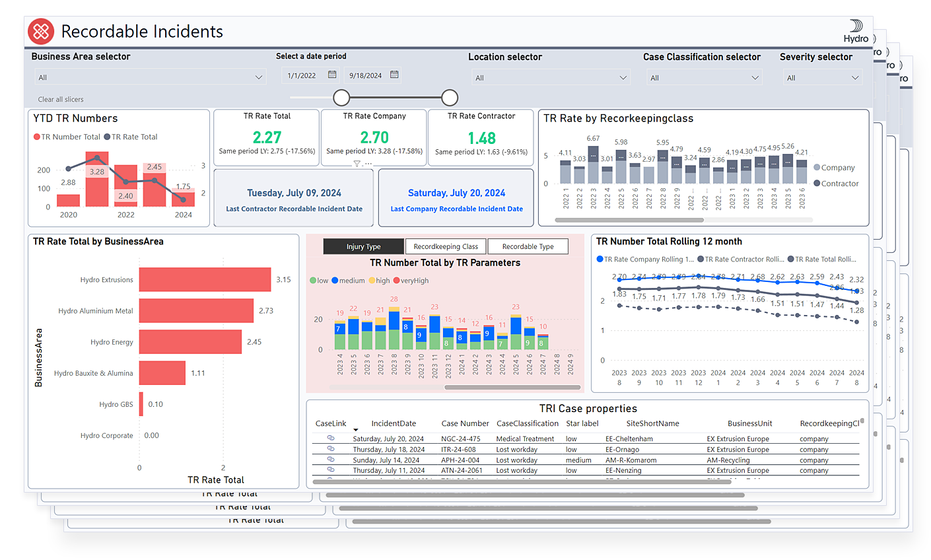The width and height of the screenshot is (931, 560).
Task: Click the Last Contractor Recordable Incident Date card
Action: coord(294,198)
